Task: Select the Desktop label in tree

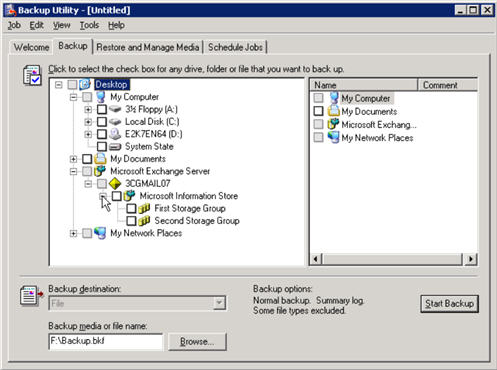Action: tap(111, 85)
